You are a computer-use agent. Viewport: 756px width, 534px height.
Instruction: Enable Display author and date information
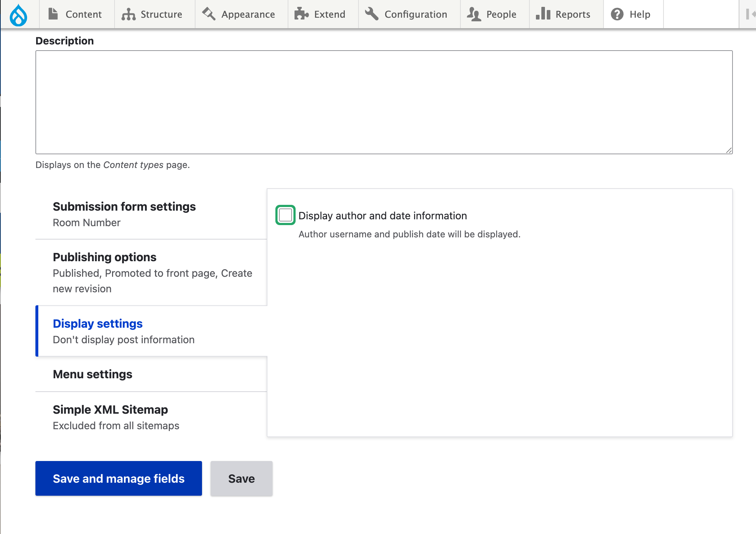point(285,215)
